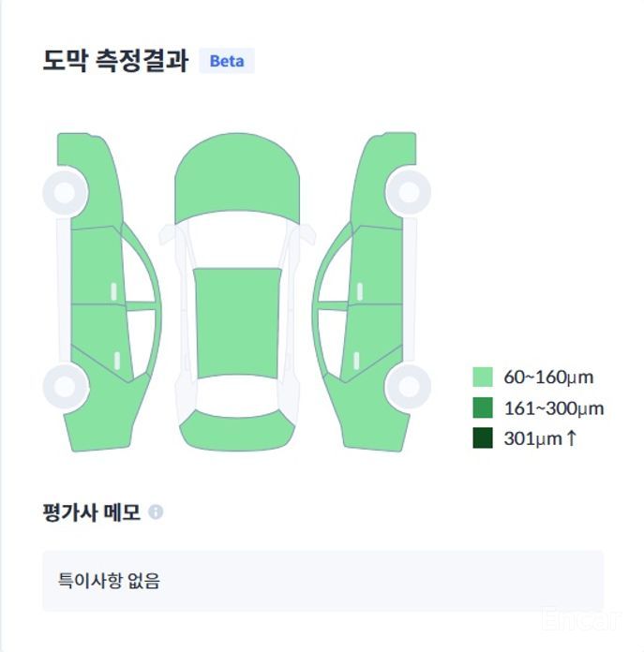Click the 161~300μm medium green legend swatch

tap(483, 407)
